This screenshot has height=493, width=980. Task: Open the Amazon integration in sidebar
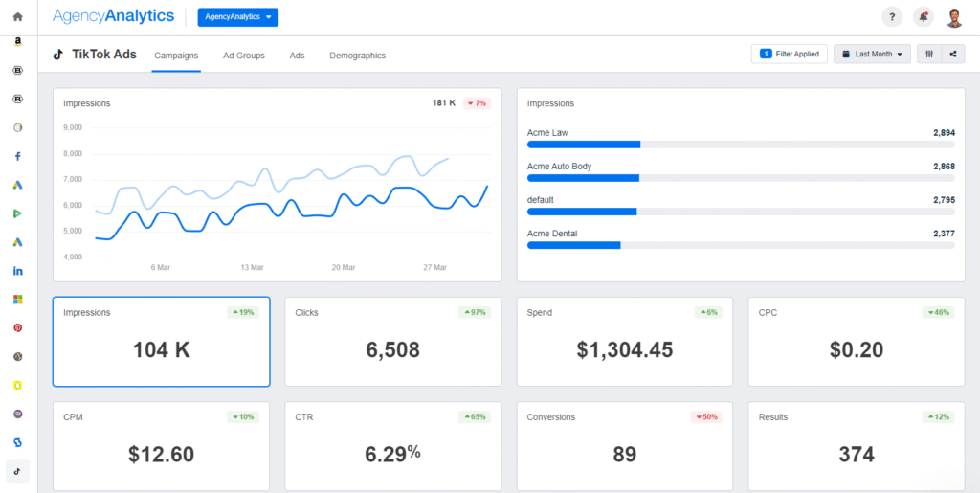18,42
